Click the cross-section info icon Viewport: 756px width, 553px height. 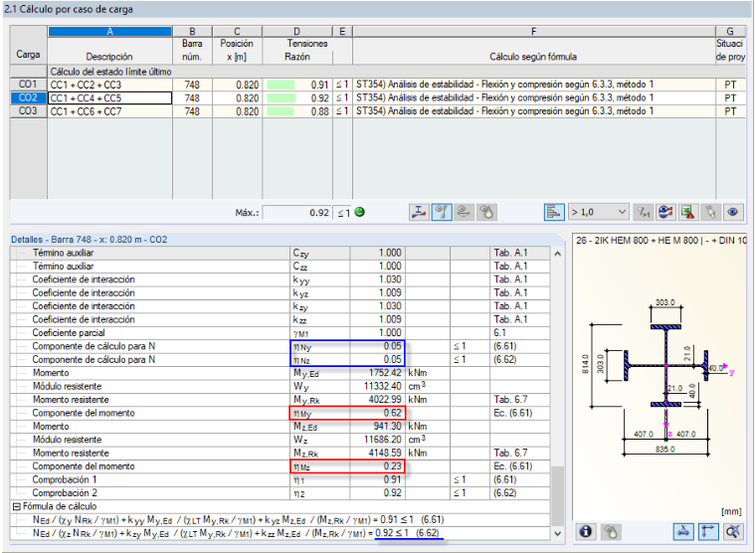pyautogui.click(x=585, y=531)
